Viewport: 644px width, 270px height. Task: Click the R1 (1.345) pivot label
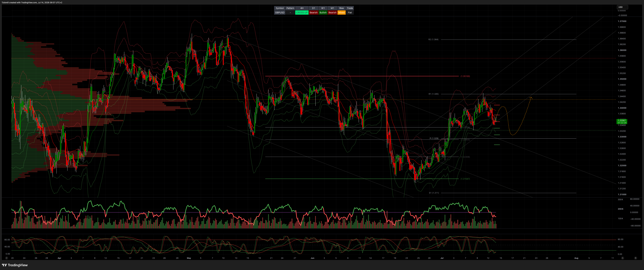(434, 94)
